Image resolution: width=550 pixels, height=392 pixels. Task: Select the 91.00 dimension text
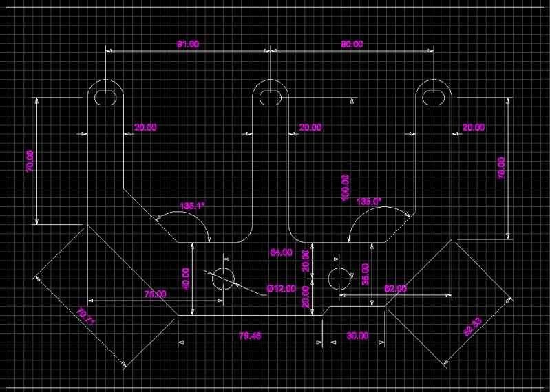[x=188, y=44]
